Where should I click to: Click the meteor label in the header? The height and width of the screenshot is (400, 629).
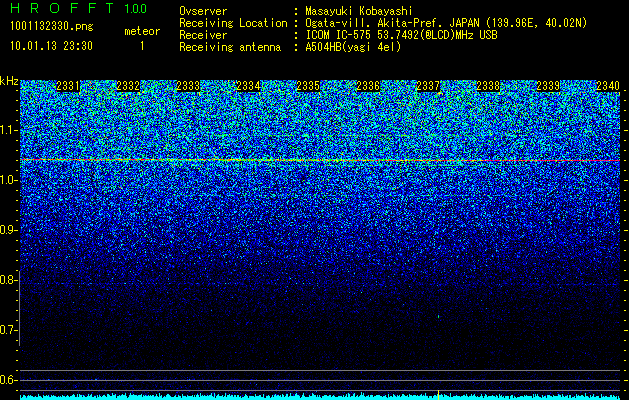[x=142, y=31]
